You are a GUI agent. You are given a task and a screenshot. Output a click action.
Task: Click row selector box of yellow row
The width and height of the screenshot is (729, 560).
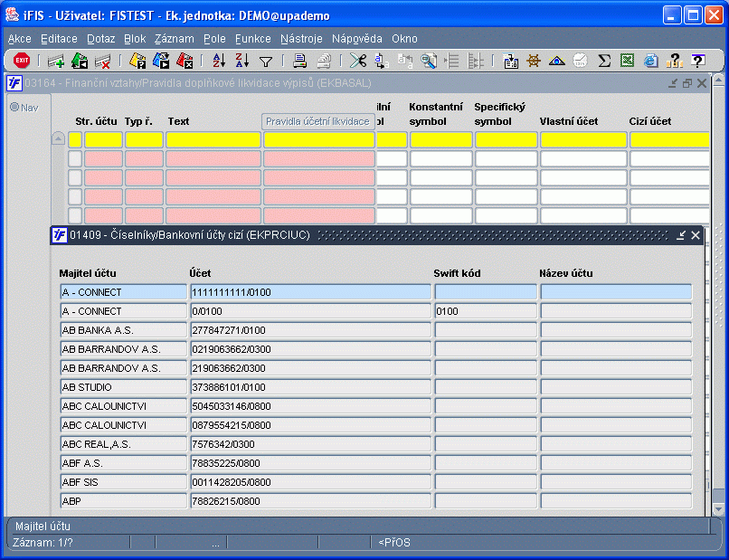(x=75, y=140)
